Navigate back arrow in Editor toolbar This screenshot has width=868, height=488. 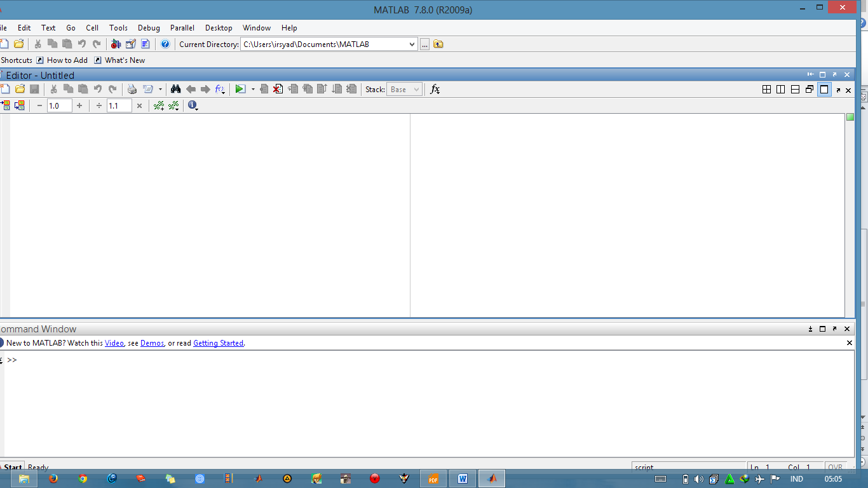point(191,89)
